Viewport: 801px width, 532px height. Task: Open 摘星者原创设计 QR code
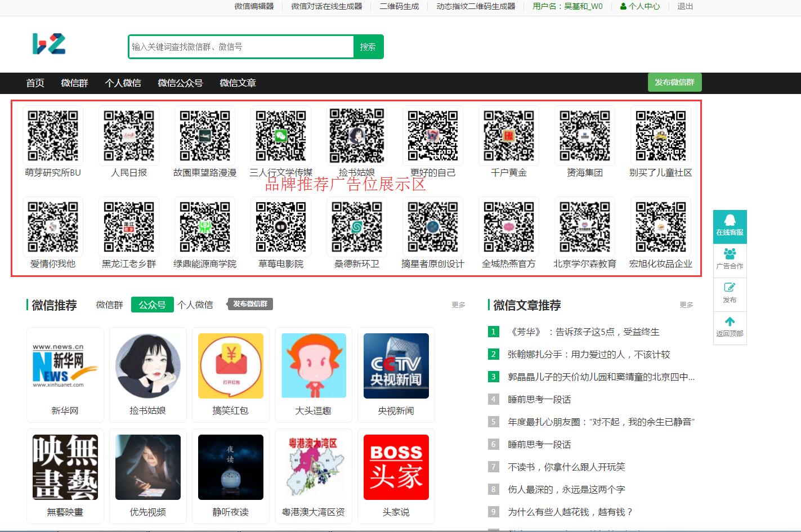[433, 227]
